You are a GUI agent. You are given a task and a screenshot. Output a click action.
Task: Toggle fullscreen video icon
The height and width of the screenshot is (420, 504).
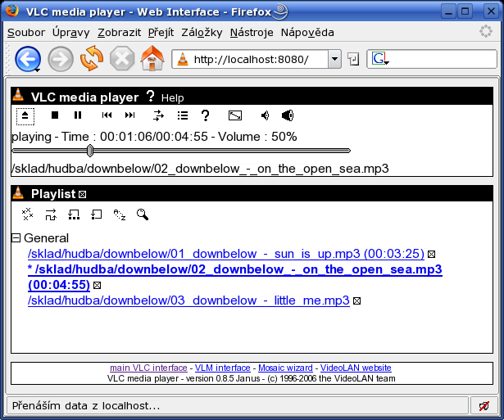tap(235, 115)
